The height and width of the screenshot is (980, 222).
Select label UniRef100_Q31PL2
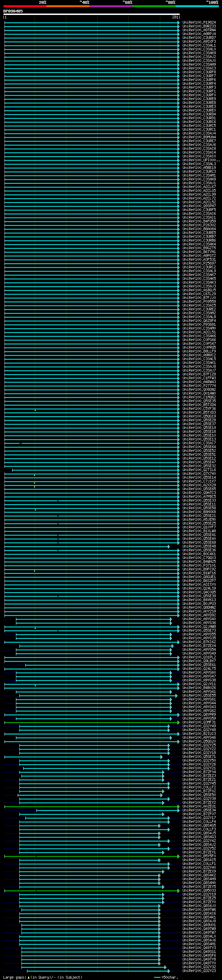click(x=199, y=657)
